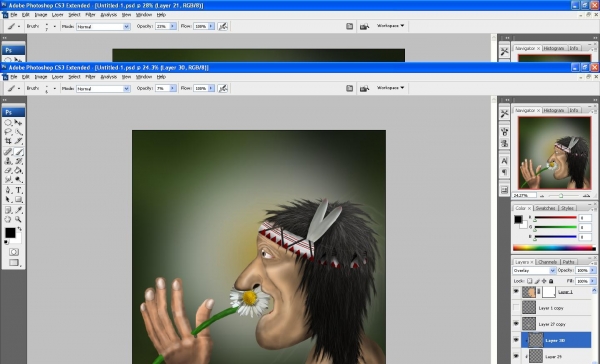This screenshot has width=600, height=364.
Task: Click the Navigator zoom slider
Action: 561,196
